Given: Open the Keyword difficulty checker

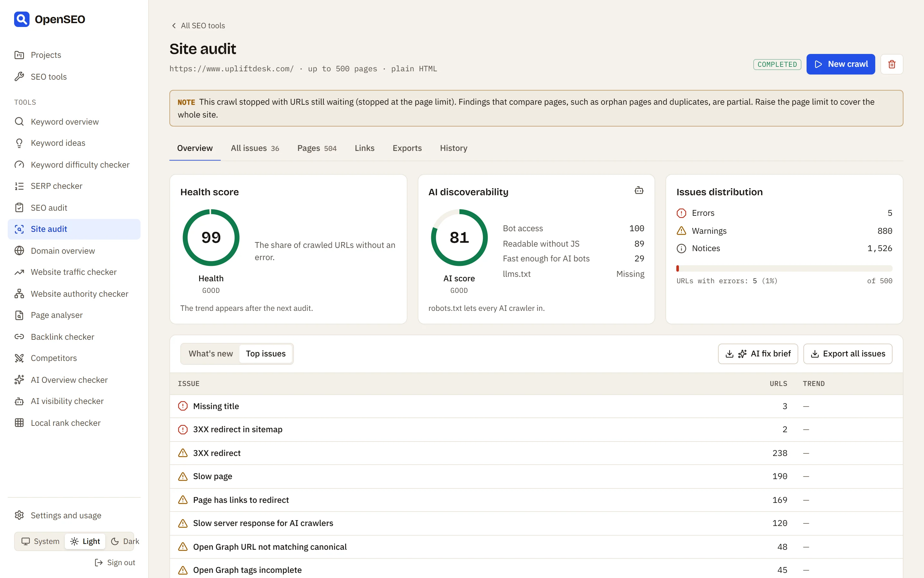Looking at the screenshot, I should click(x=74, y=165).
